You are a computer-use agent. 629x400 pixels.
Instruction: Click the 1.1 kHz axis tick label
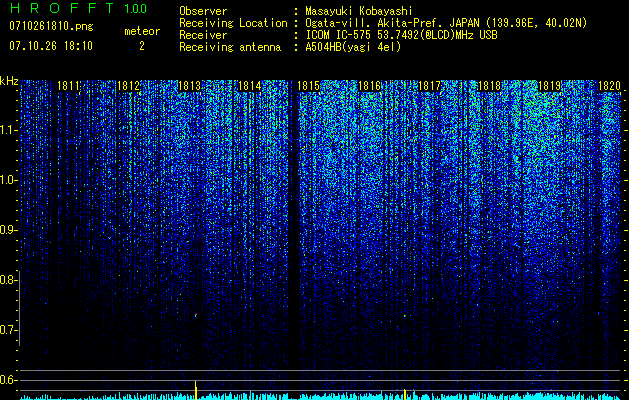(8, 130)
